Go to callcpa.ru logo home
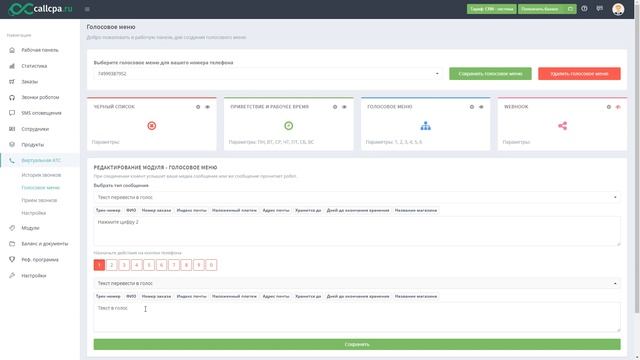This screenshot has width=640, height=360. coord(40,9)
